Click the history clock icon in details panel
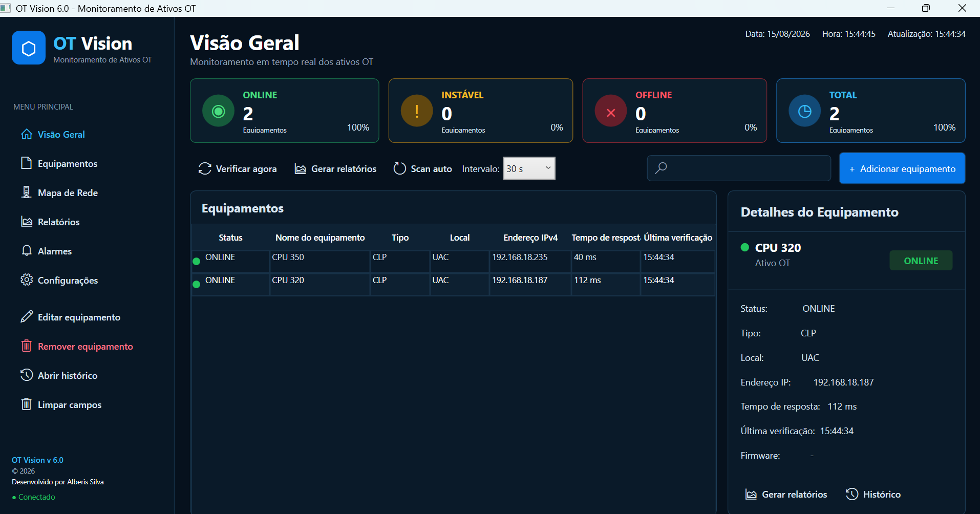 (852, 494)
